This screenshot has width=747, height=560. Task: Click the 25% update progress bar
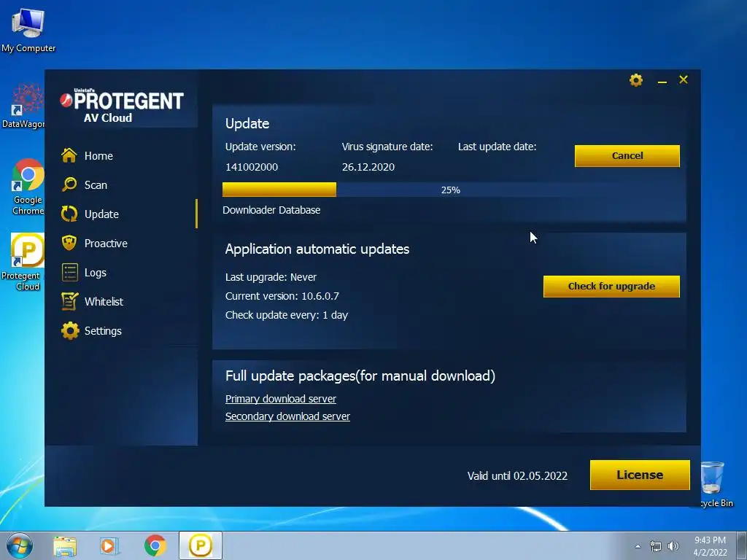(451, 190)
